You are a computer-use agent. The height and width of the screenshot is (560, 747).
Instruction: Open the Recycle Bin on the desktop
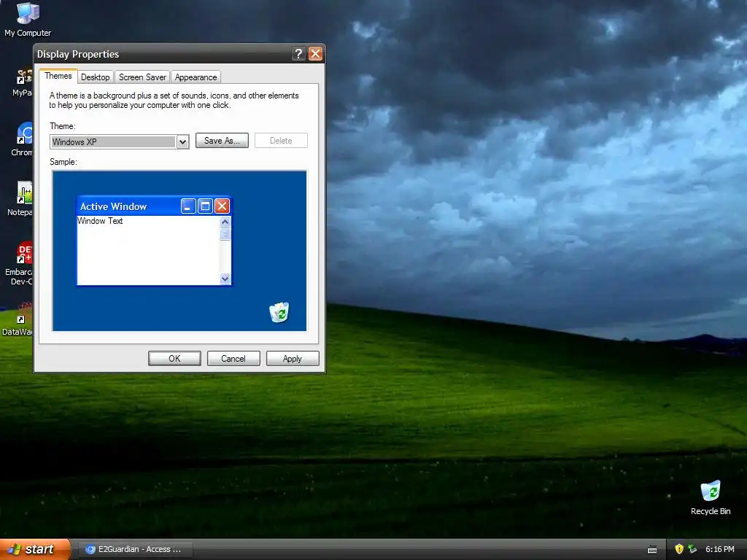click(711, 497)
